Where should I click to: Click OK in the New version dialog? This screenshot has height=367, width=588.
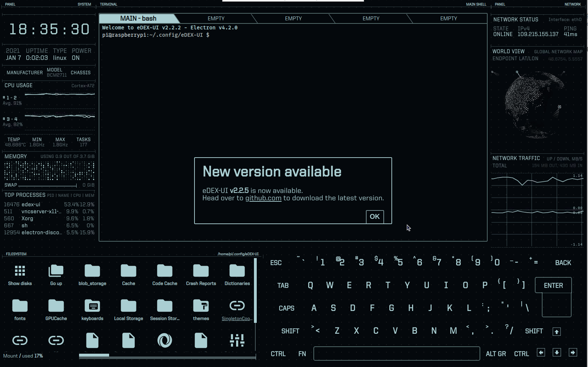pos(375,216)
